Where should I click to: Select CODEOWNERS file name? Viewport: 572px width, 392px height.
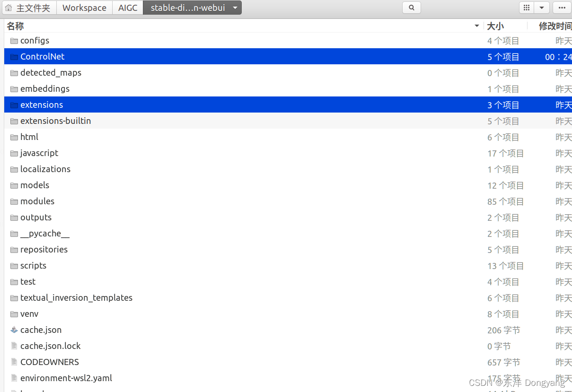tap(50, 362)
